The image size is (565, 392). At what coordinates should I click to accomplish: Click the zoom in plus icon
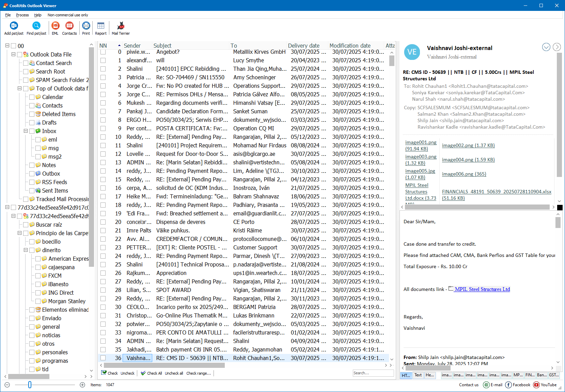[82, 385]
